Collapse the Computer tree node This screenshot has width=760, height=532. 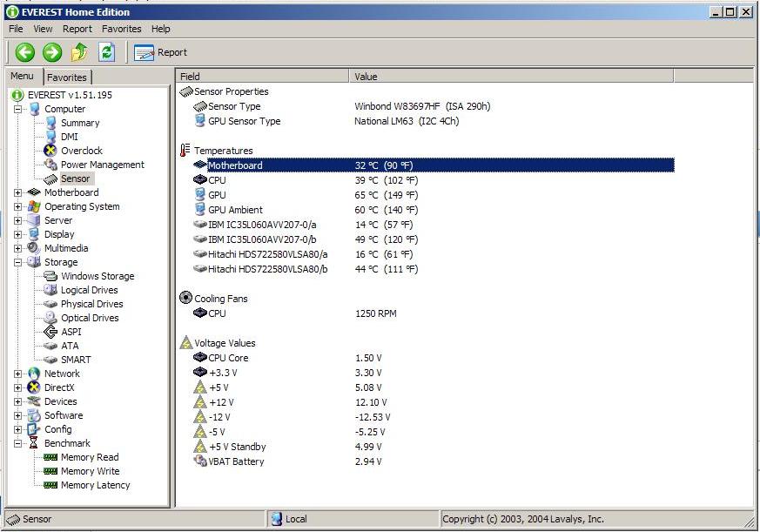coord(18,109)
